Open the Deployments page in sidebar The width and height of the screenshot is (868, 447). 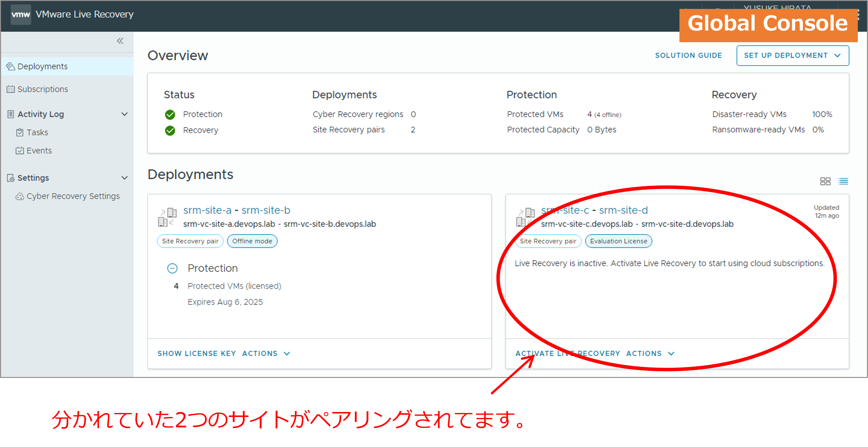click(x=67, y=66)
